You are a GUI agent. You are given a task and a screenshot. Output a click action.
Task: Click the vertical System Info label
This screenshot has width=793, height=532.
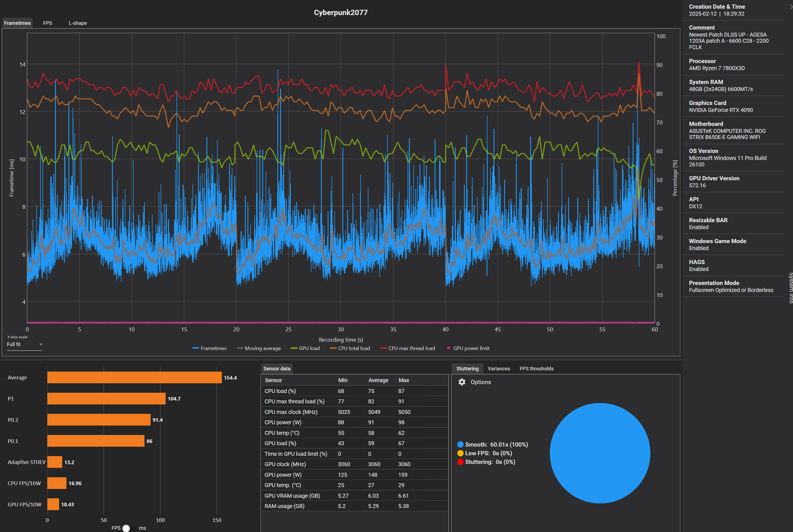coord(790,288)
